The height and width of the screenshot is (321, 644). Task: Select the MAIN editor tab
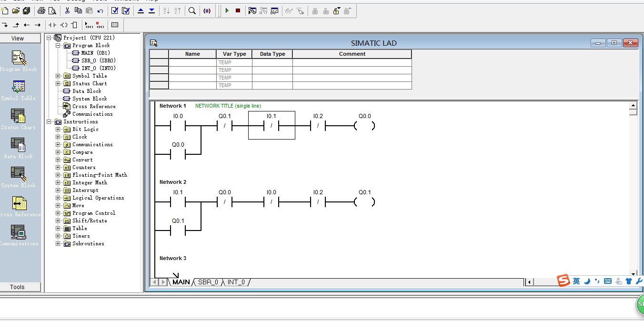pyautogui.click(x=181, y=282)
